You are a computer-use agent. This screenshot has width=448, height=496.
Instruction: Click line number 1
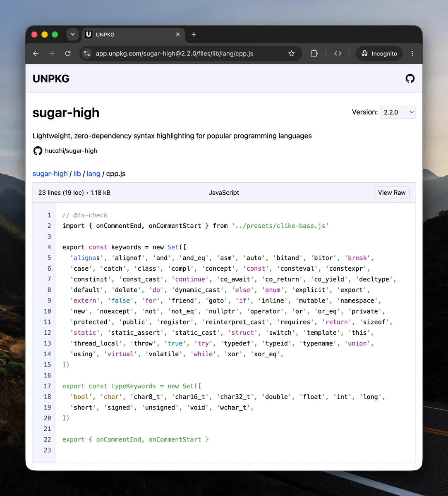click(49, 215)
